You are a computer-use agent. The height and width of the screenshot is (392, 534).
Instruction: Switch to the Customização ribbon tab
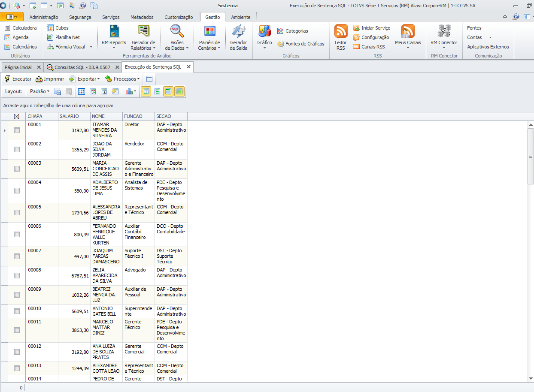(x=179, y=17)
